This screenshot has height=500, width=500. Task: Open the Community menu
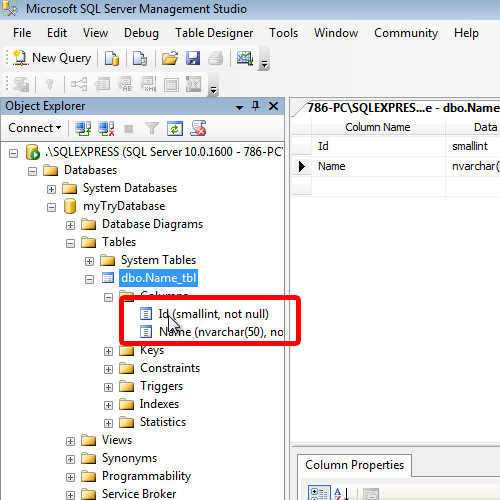406,33
